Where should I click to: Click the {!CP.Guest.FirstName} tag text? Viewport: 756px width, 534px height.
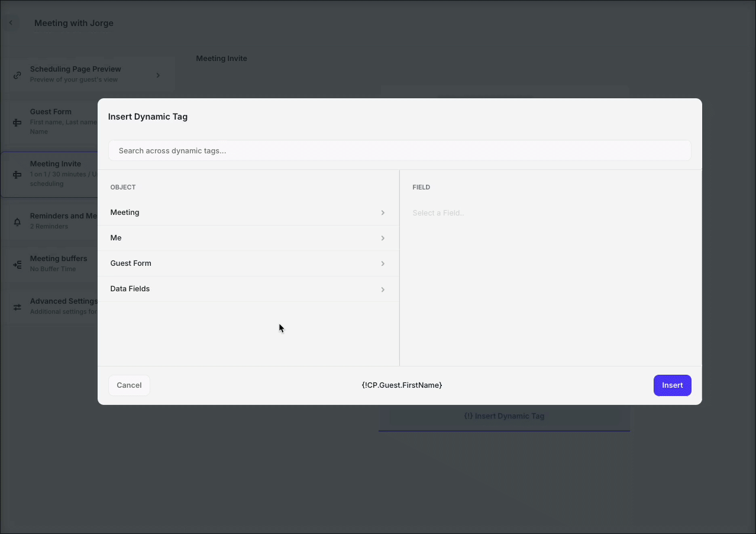point(402,385)
